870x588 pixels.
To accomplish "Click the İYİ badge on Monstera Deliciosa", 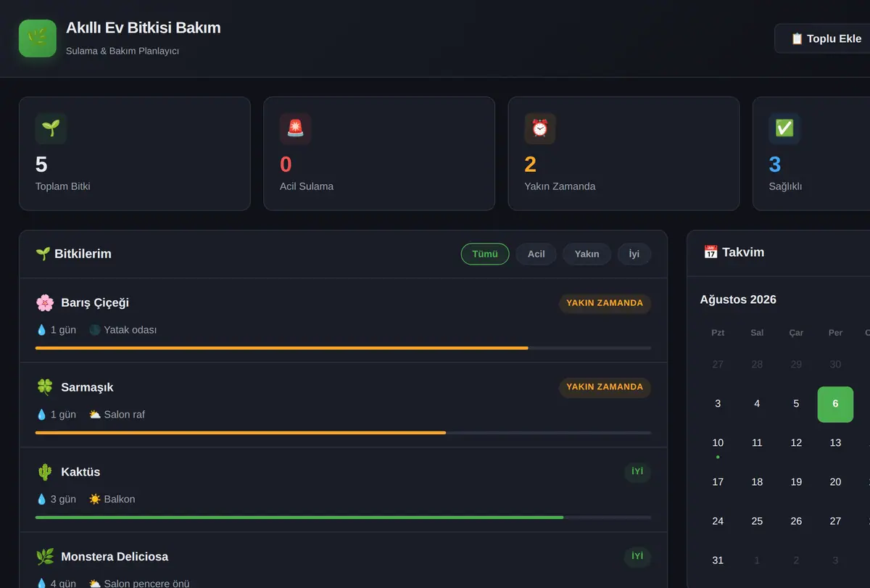I will click(637, 557).
